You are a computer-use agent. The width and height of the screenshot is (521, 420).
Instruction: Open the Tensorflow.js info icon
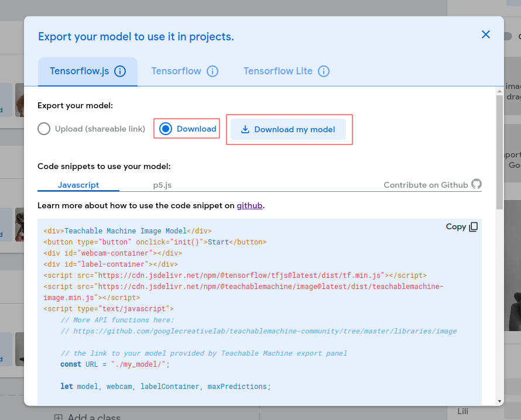coord(120,71)
